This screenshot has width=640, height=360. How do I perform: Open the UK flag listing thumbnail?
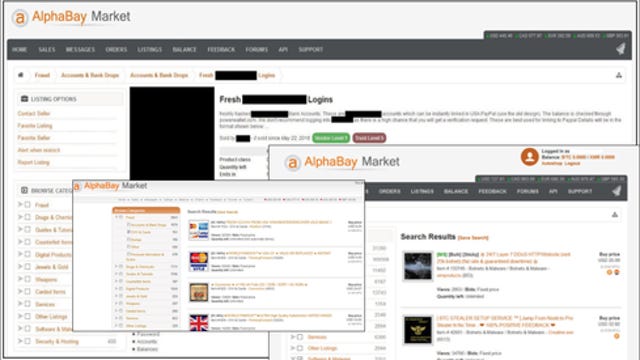point(199,322)
